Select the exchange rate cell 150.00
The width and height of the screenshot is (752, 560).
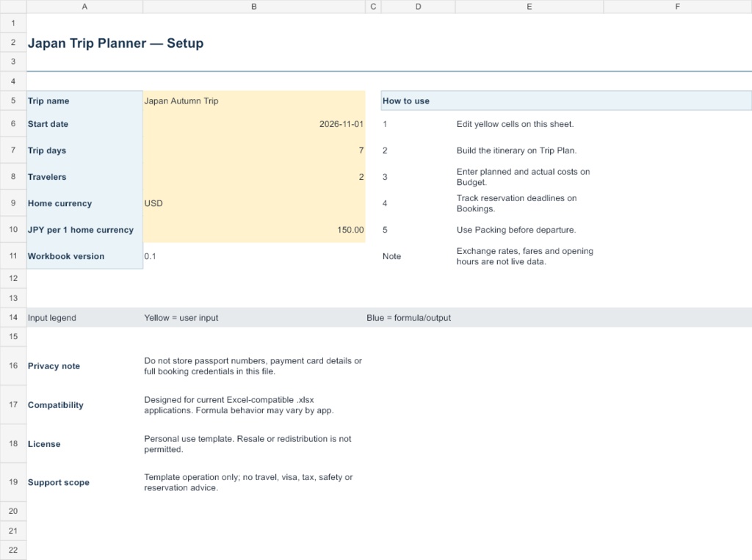tap(253, 229)
